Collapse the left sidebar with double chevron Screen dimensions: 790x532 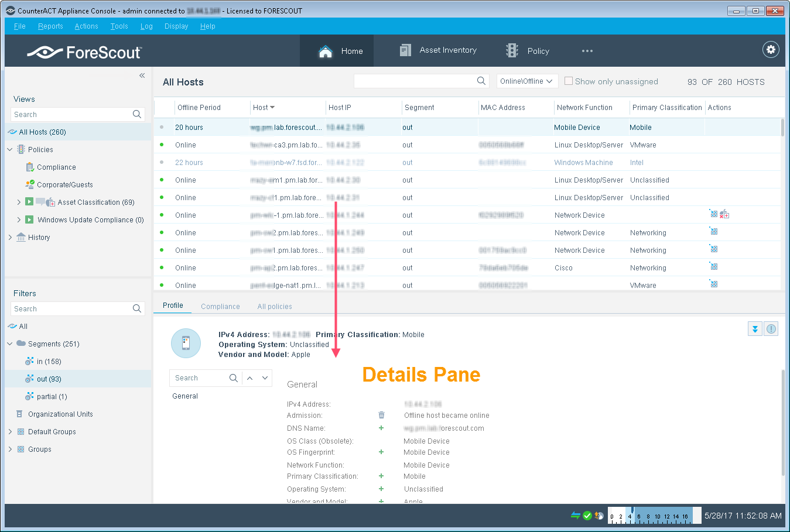[142, 75]
